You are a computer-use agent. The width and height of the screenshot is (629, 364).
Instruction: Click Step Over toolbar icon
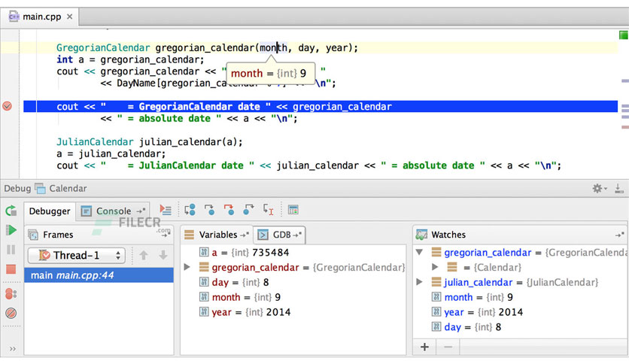[x=190, y=210]
